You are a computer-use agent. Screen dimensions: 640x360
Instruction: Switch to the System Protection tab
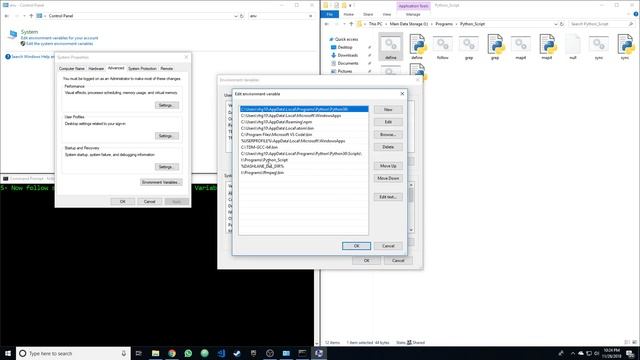point(142,69)
